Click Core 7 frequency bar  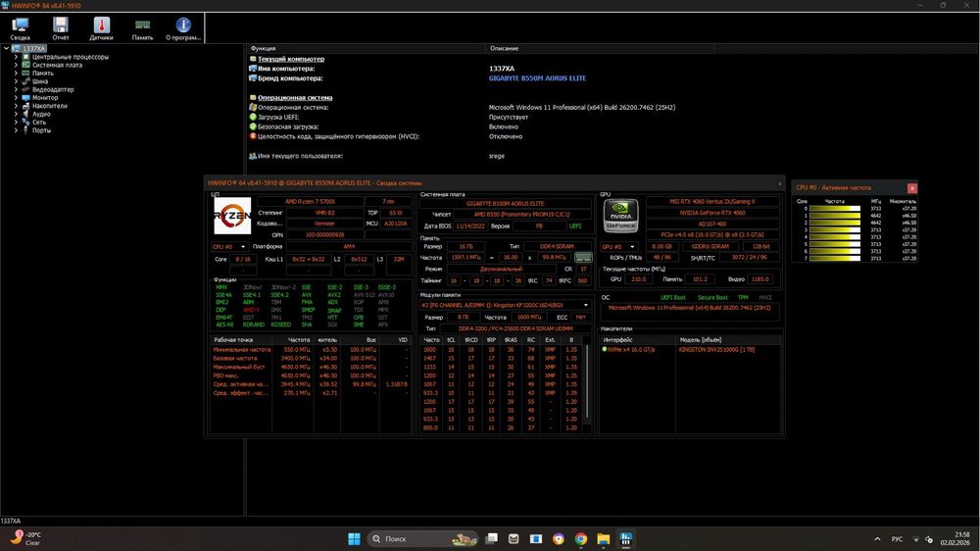click(x=834, y=258)
